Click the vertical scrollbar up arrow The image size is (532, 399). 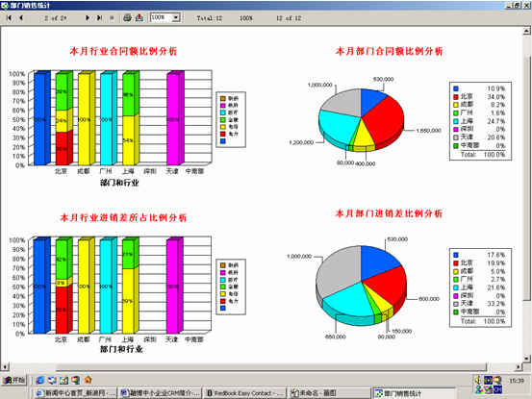(526, 31)
